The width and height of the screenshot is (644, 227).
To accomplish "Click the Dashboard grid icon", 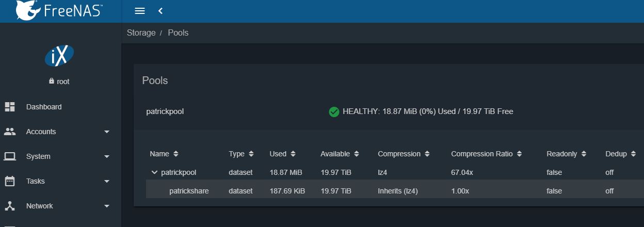I will click(x=10, y=107).
